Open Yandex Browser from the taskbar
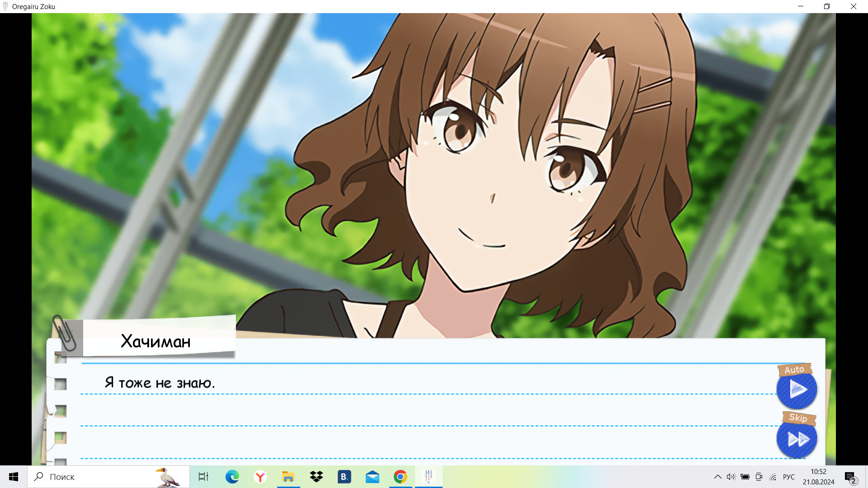Image resolution: width=868 pixels, height=488 pixels. [x=260, y=477]
